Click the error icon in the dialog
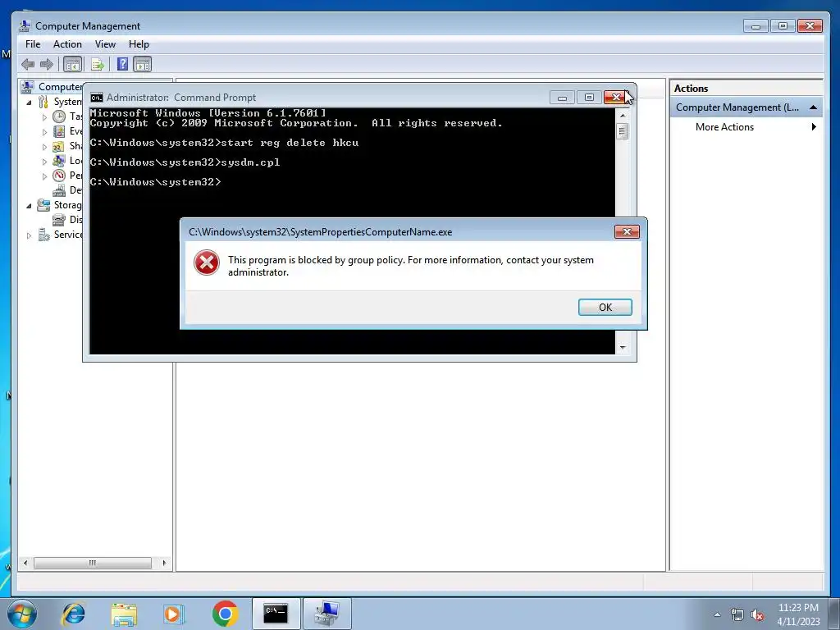This screenshot has height=630, width=840. click(206, 262)
